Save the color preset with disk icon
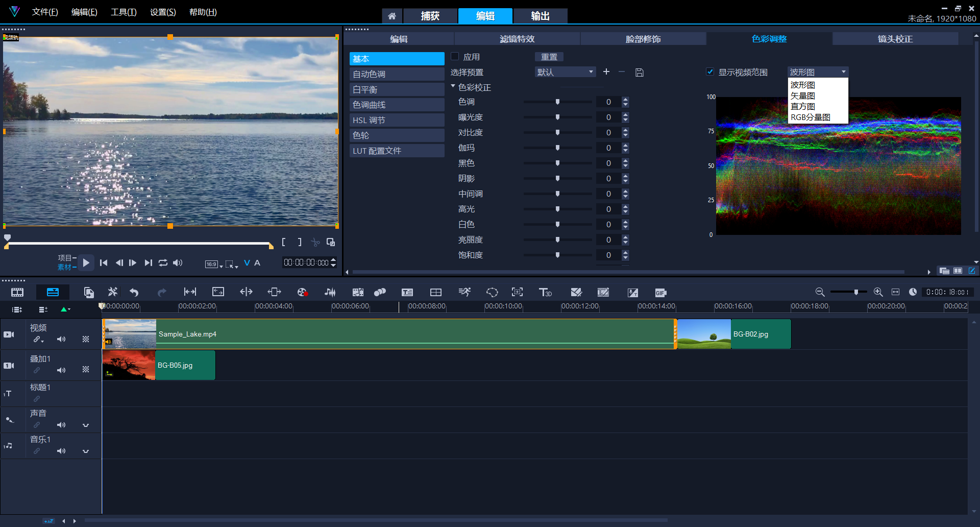The width and height of the screenshot is (980, 527). (x=639, y=73)
